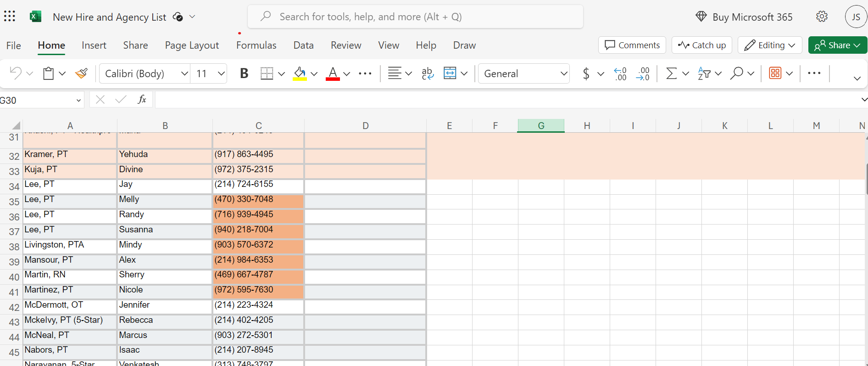Apply the yellow fill color
This screenshot has width=868, height=366.
[x=300, y=73]
